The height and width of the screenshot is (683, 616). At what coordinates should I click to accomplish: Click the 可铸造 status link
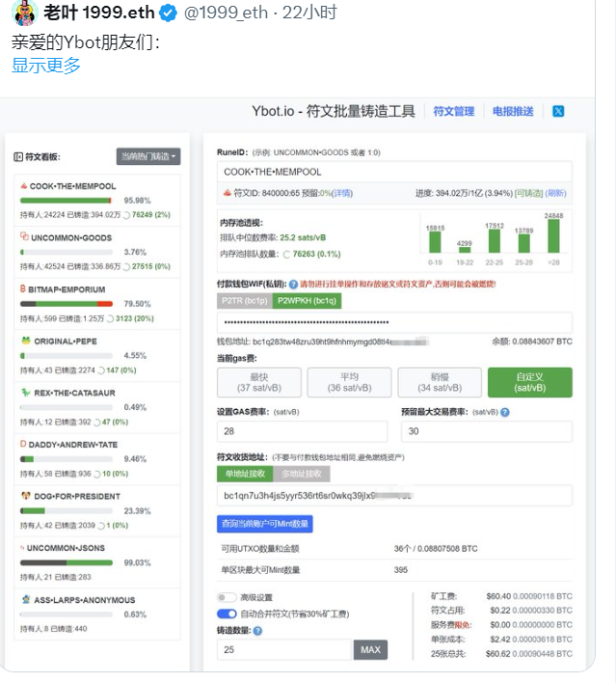point(528,193)
